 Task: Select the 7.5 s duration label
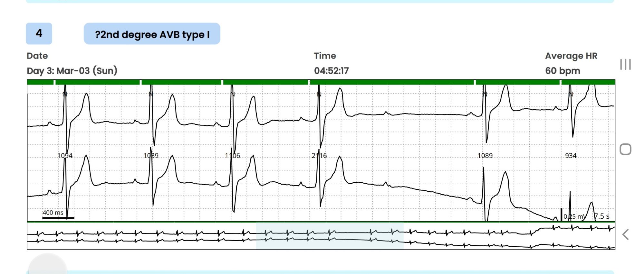[602, 216]
